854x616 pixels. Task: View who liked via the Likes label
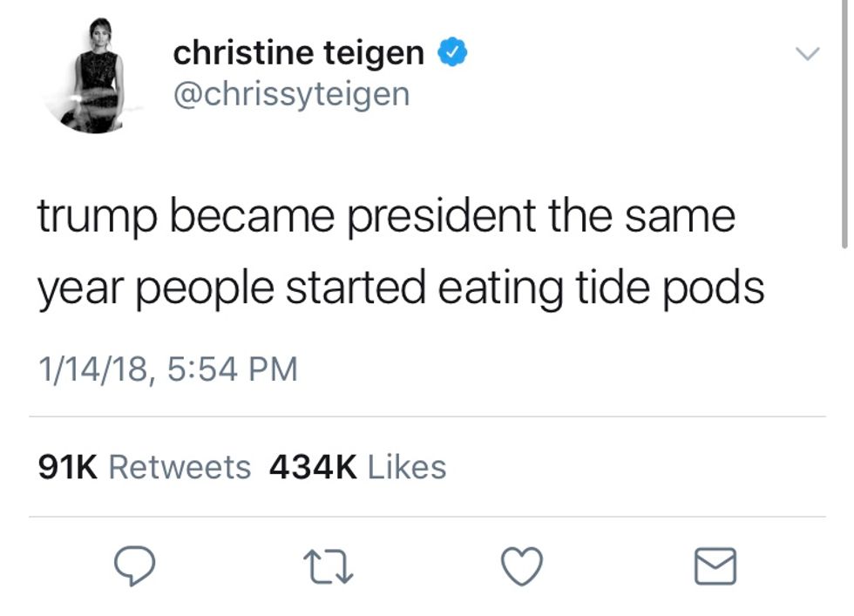click(x=407, y=468)
